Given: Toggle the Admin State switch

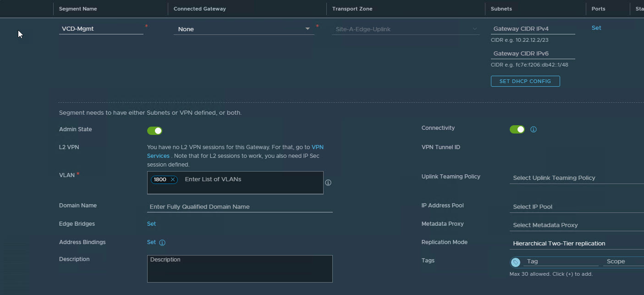Looking at the screenshot, I should 154,131.
